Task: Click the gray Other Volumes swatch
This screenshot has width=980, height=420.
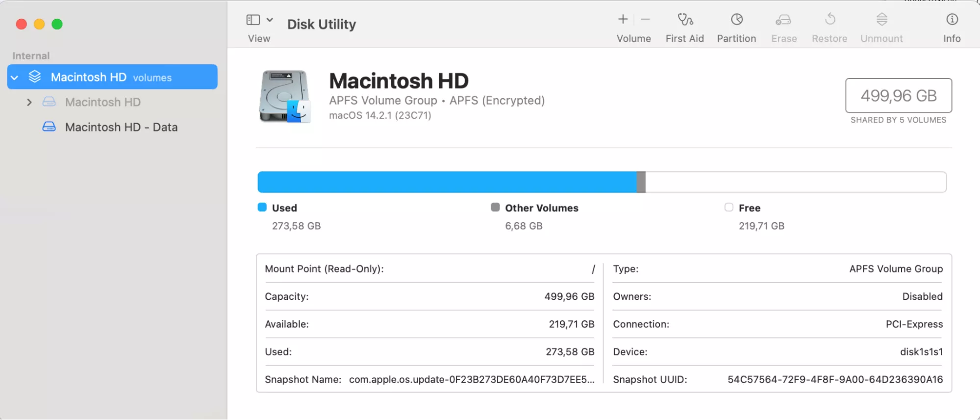Action: (x=495, y=208)
